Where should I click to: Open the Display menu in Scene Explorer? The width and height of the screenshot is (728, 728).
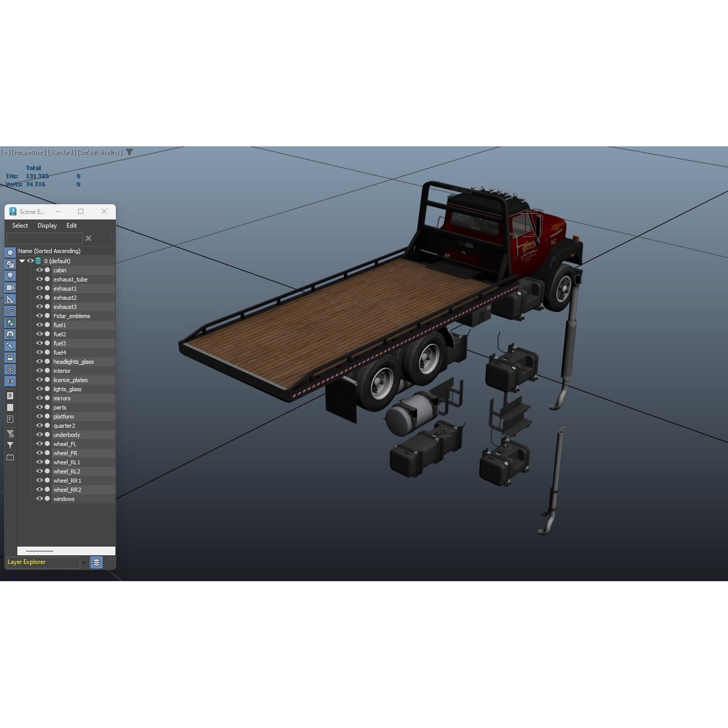point(47,226)
